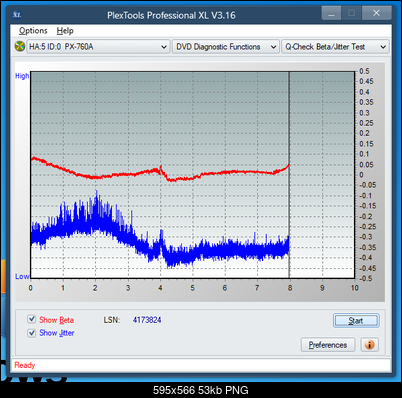
Task: Click the LSN: label
Action: (x=112, y=320)
